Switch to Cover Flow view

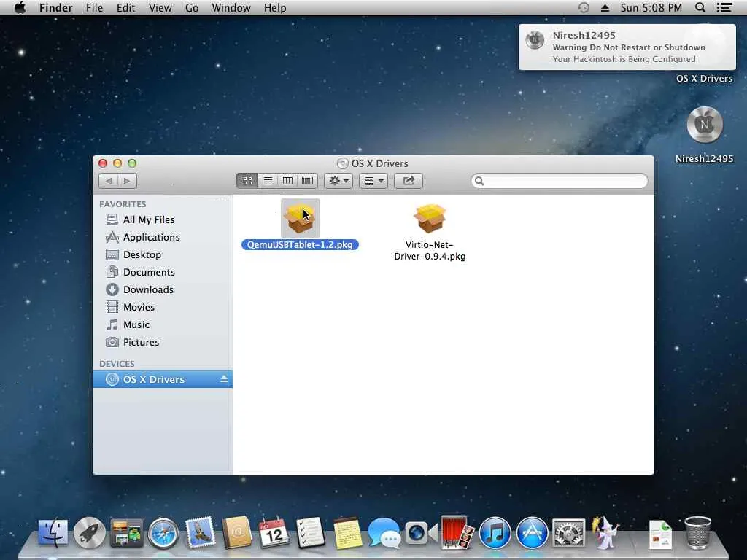308,181
